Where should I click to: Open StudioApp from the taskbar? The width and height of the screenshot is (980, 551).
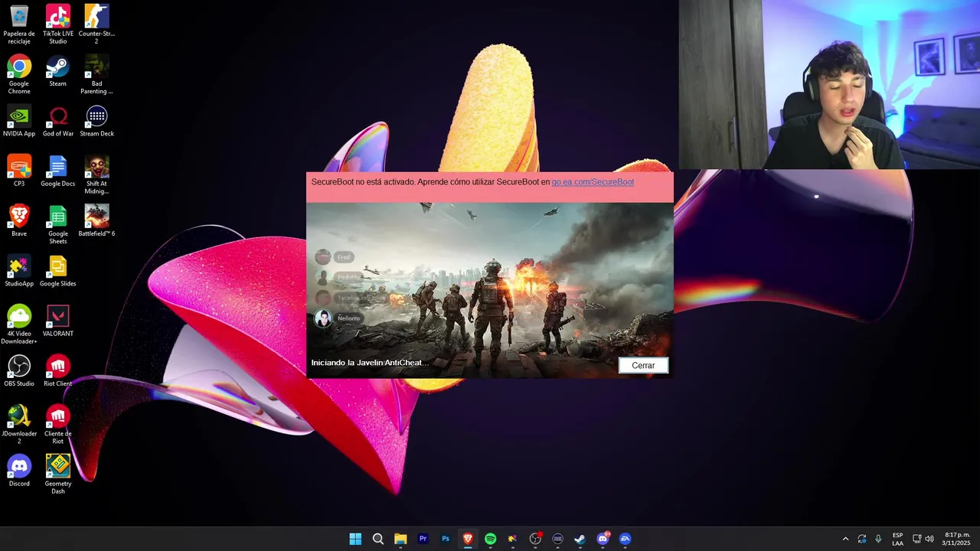coord(513,539)
